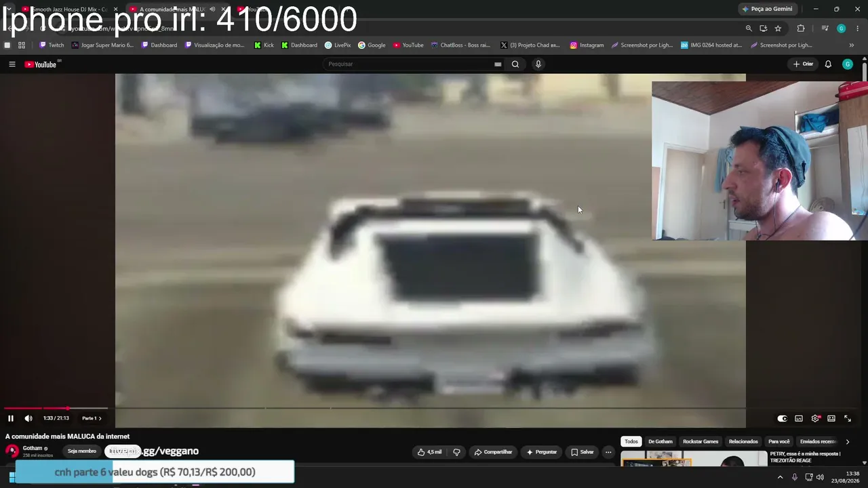Image resolution: width=868 pixels, height=488 pixels.
Task: Open the YouTube bookmark
Action: point(408,45)
